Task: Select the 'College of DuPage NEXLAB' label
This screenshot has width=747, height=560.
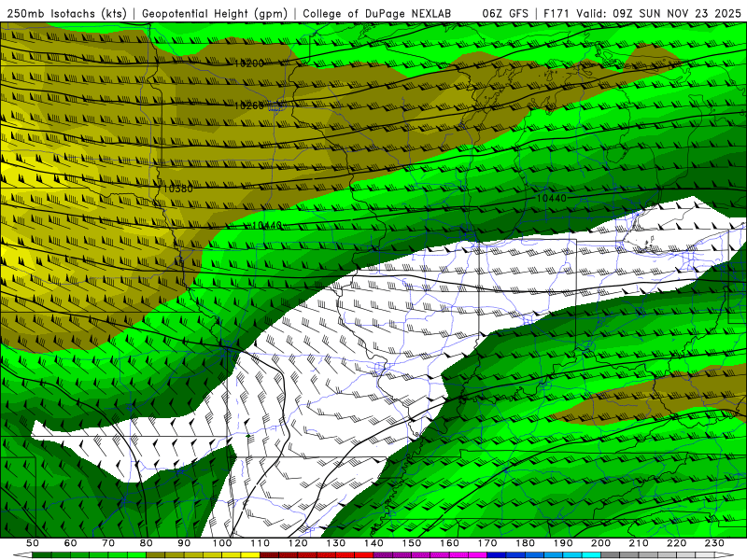Action: pyautogui.click(x=377, y=13)
